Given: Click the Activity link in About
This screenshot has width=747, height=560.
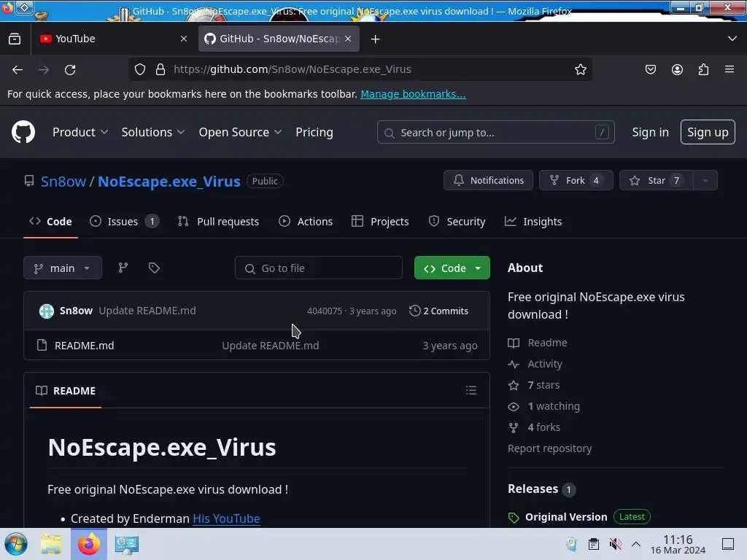Looking at the screenshot, I should pyautogui.click(x=545, y=364).
